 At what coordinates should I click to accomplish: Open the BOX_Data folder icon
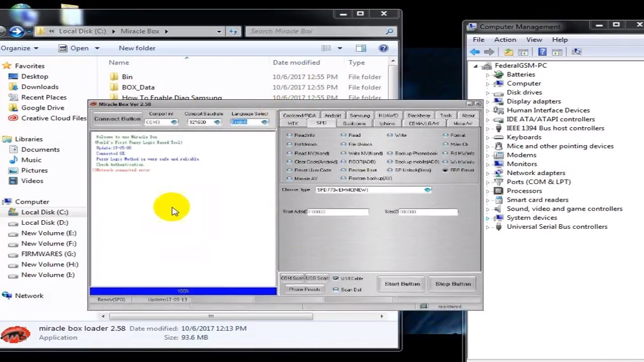click(x=114, y=87)
